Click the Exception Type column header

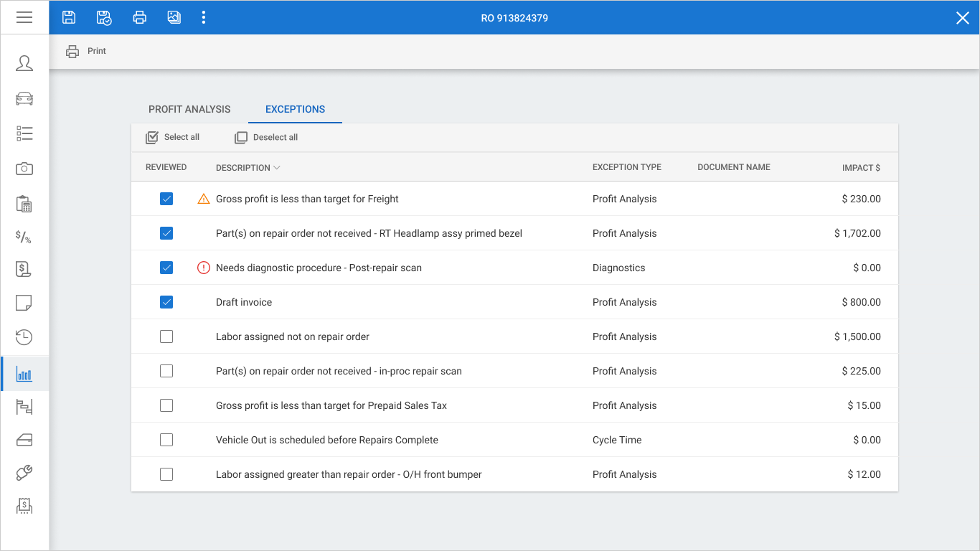[x=626, y=167]
